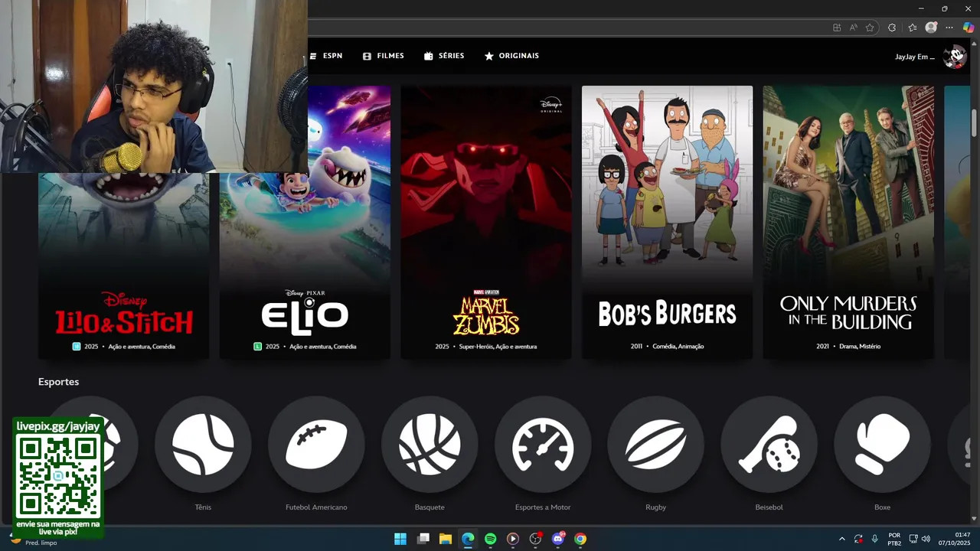
Task: Show hidden system tray icons
Action: pos(842,539)
